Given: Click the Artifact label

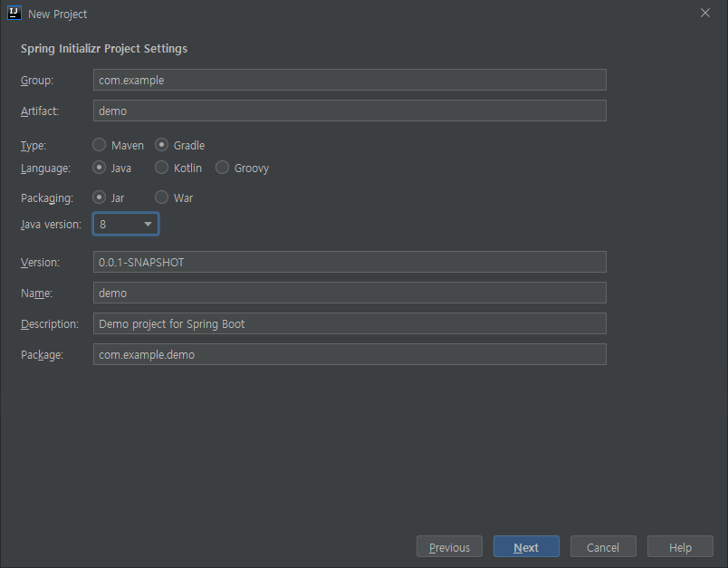Looking at the screenshot, I should pyautogui.click(x=40, y=111).
